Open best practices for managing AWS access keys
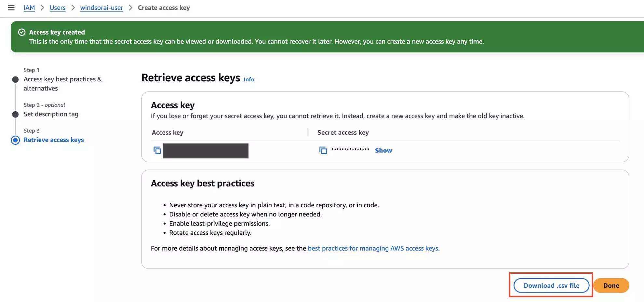This screenshot has width=644, height=302. point(373,248)
